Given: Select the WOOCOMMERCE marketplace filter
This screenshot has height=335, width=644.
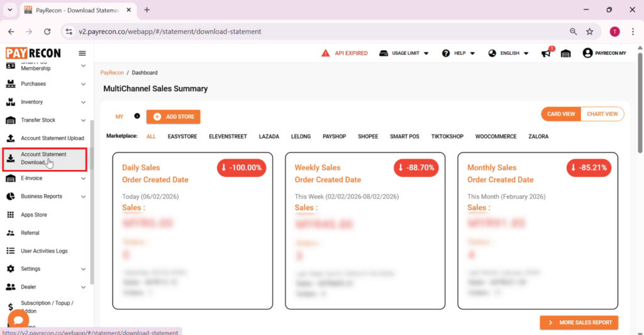Looking at the screenshot, I should coord(496,137).
